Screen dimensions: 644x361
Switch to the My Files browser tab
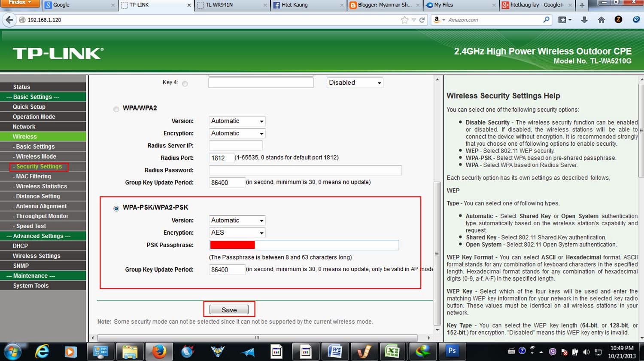point(461,5)
